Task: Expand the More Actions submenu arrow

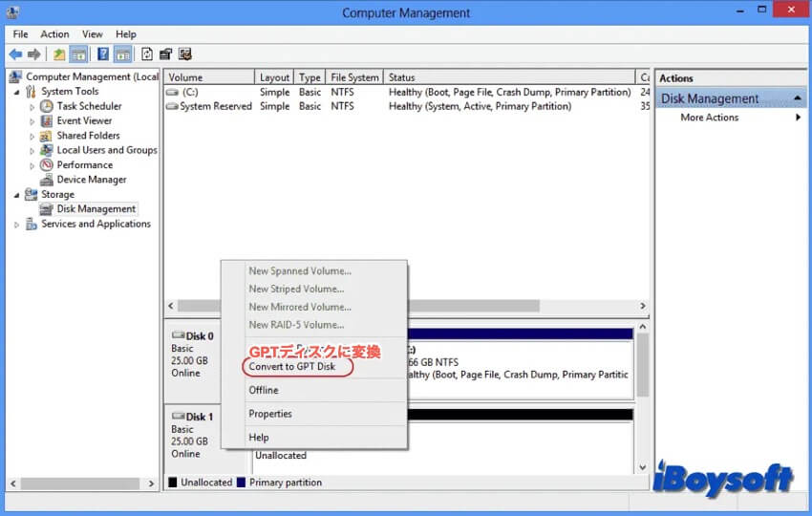Action: [x=799, y=118]
